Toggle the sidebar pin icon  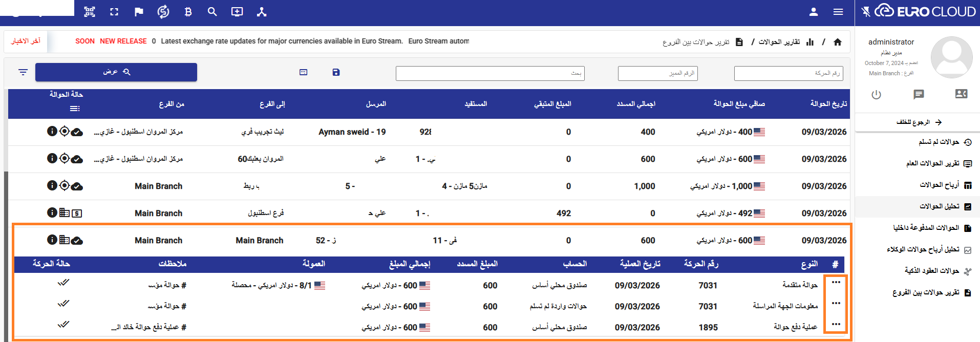coord(866,12)
